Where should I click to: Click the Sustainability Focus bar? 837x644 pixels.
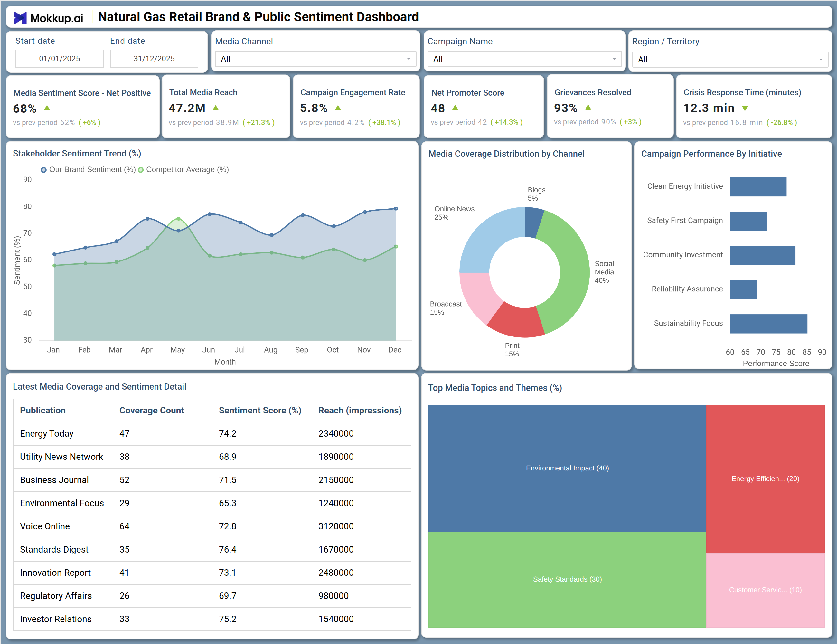(x=768, y=324)
